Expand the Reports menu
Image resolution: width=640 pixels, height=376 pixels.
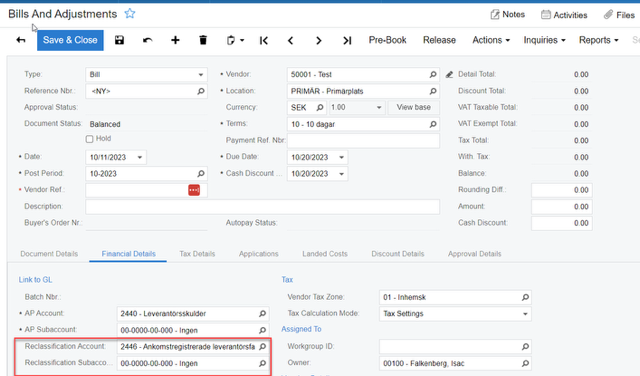coord(598,40)
